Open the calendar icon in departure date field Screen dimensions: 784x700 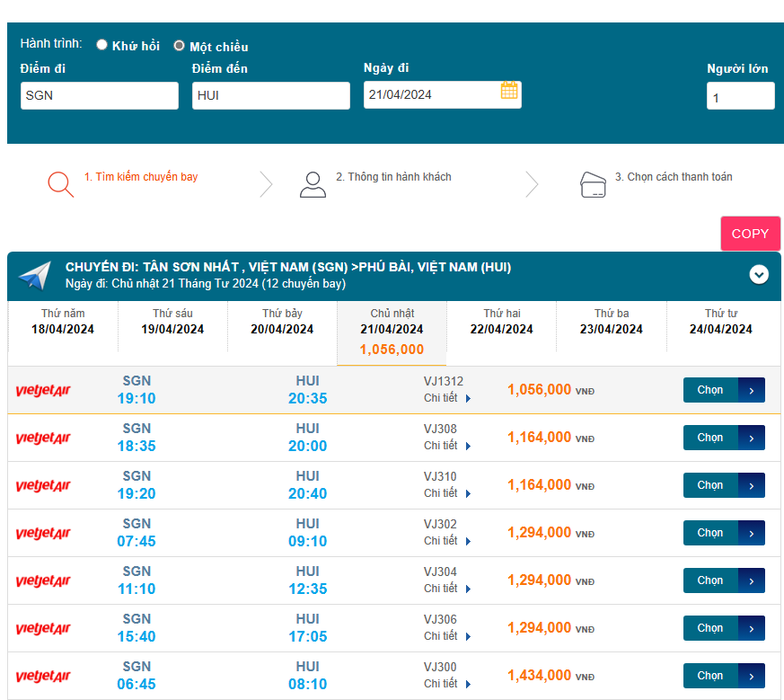pyautogui.click(x=509, y=91)
